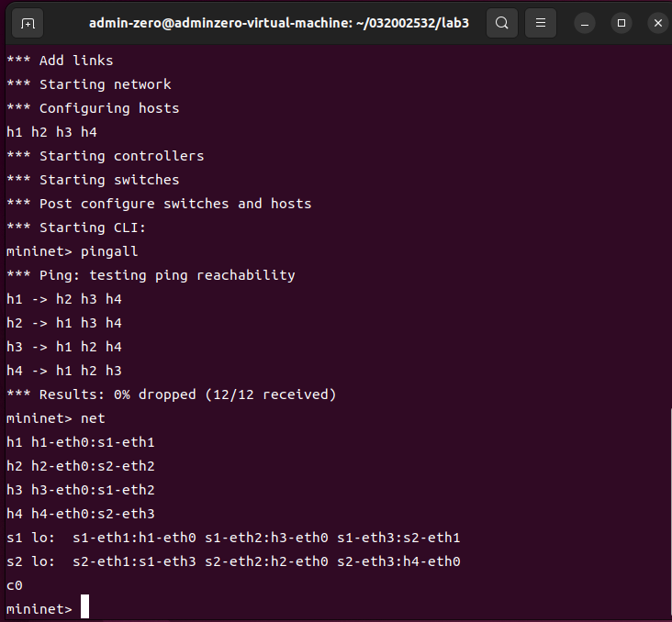Click the '*** Add links' line
Image resolution: width=672 pixels, height=622 pixels.
(60, 61)
